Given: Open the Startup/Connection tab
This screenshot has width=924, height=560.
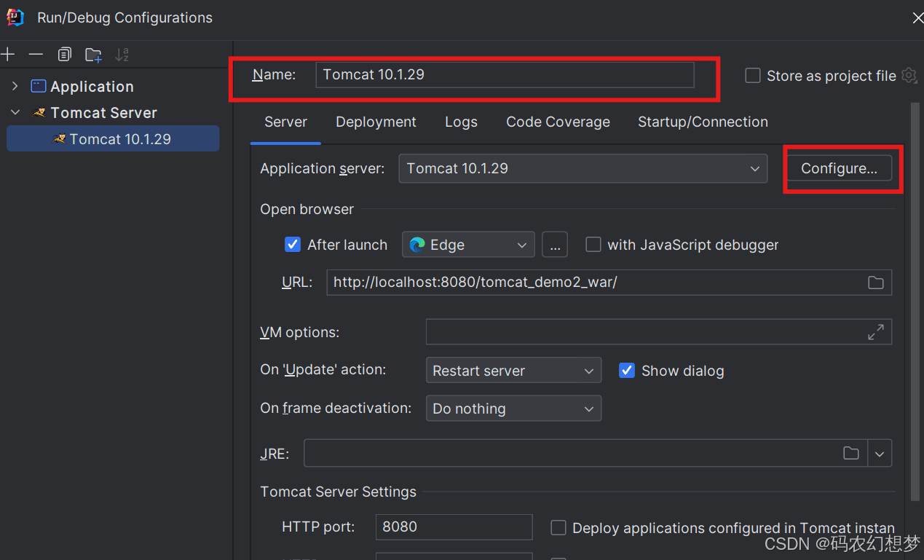Looking at the screenshot, I should [x=703, y=122].
